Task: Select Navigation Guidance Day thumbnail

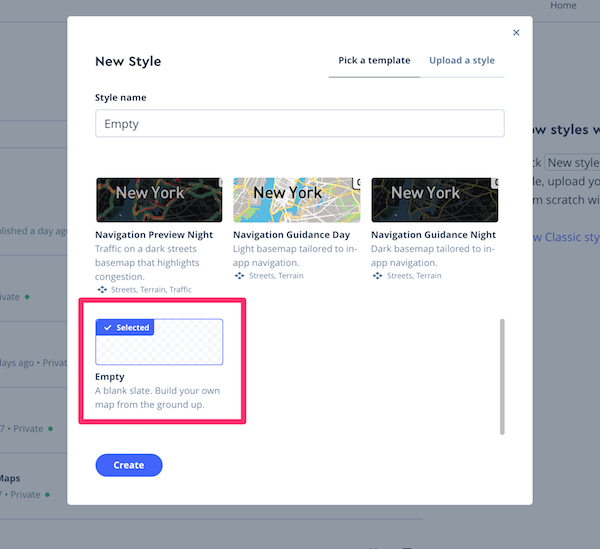Action: [x=297, y=200]
